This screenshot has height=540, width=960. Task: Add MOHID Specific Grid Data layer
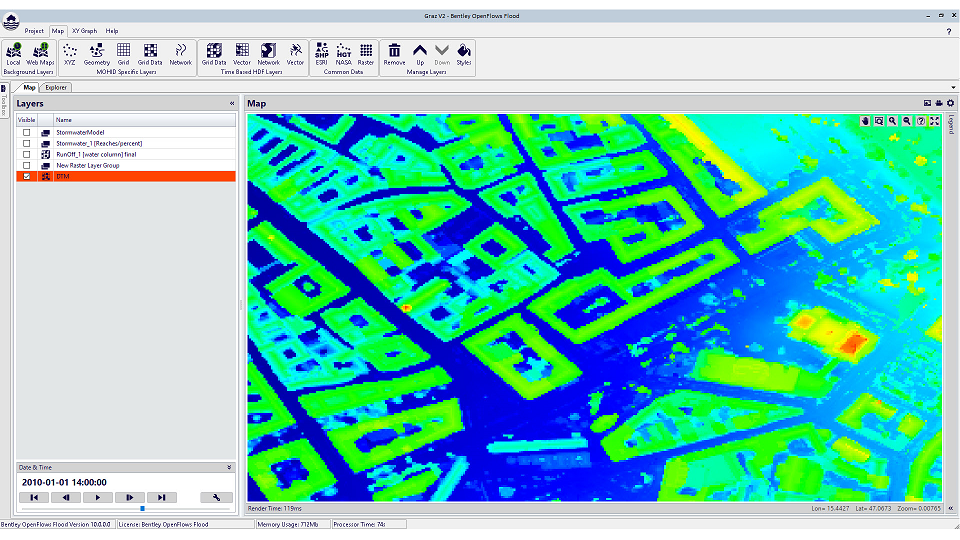click(x=150, y=54)
